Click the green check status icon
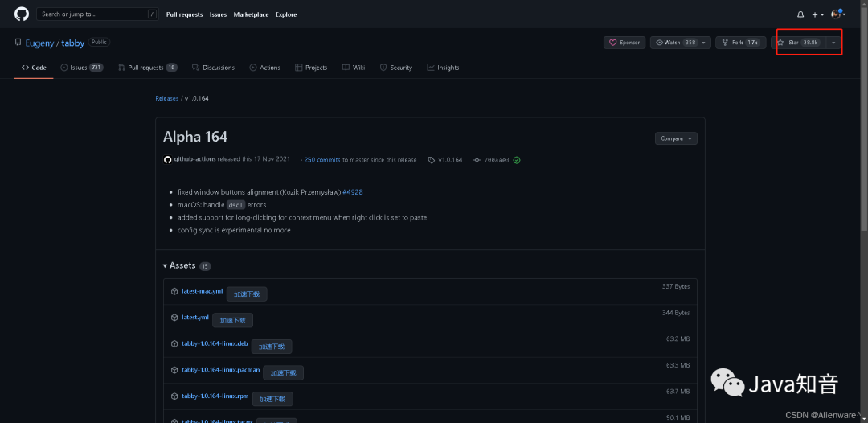Screen dimensions: 868x423 point(517,160)
